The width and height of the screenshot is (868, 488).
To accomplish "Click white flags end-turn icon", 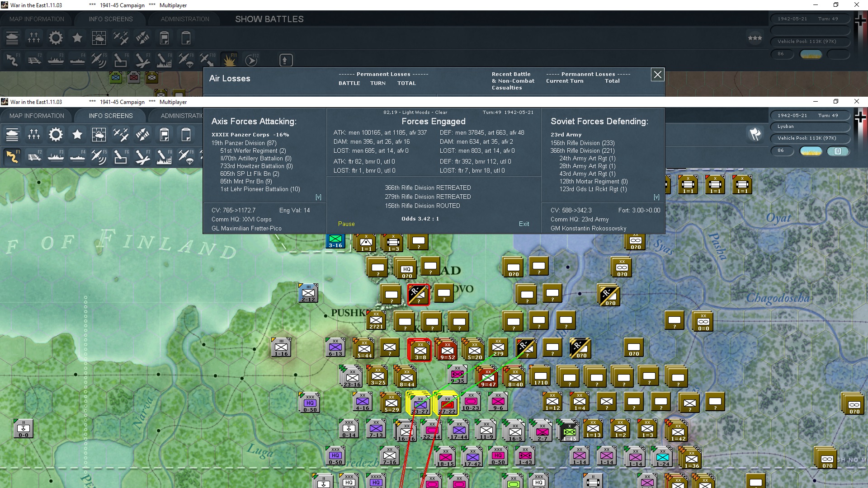I will (755, 134).
